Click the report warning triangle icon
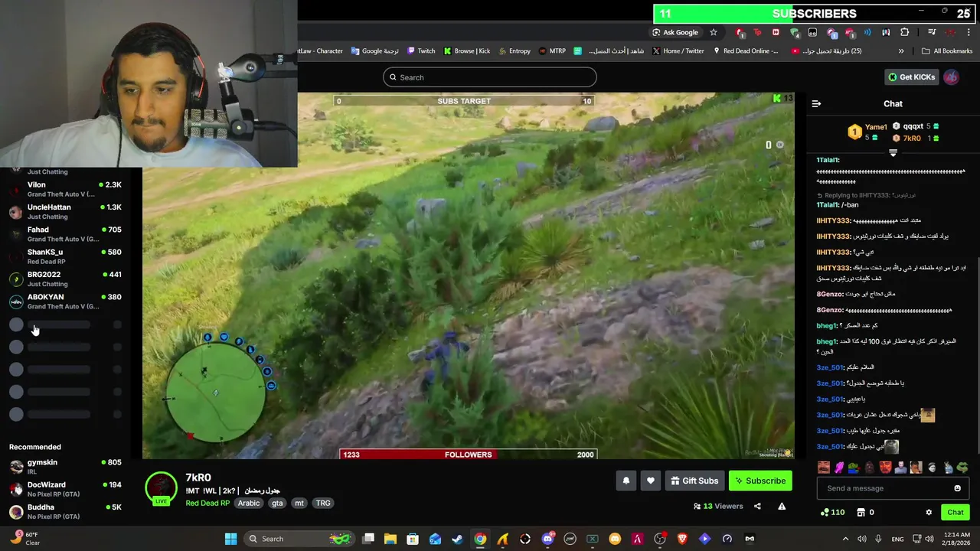The image size is (980, 551). (782, 506)
